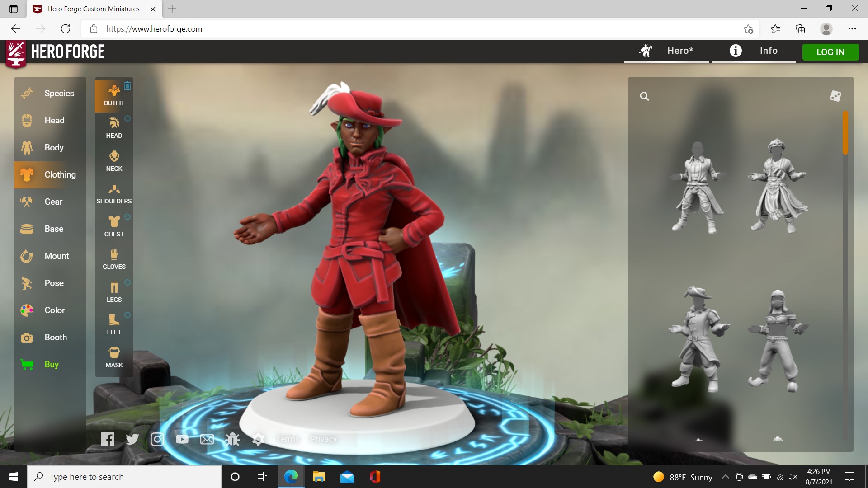Open the Hero* menu tab
The width and height of the screenshot is (868, 488).
point(666,51)
